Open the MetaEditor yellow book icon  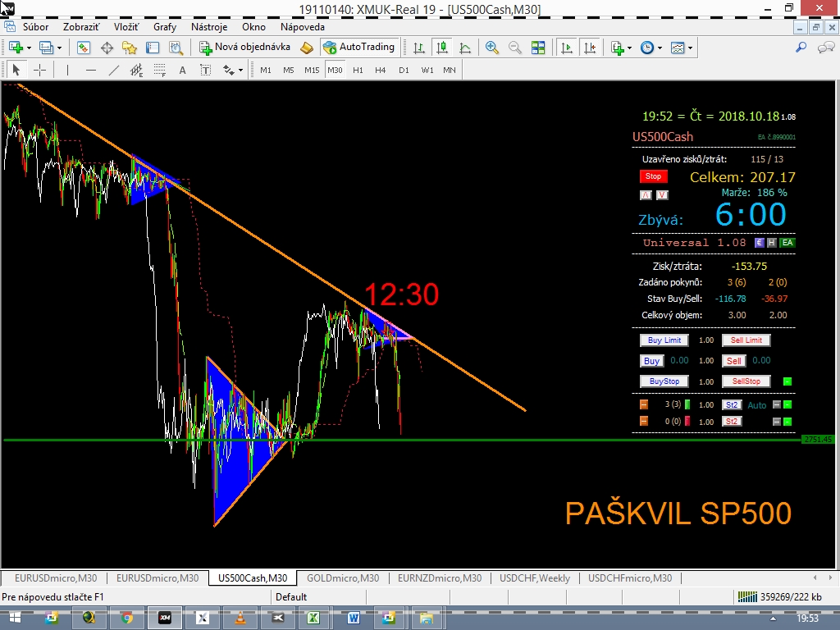pos(307,48)
